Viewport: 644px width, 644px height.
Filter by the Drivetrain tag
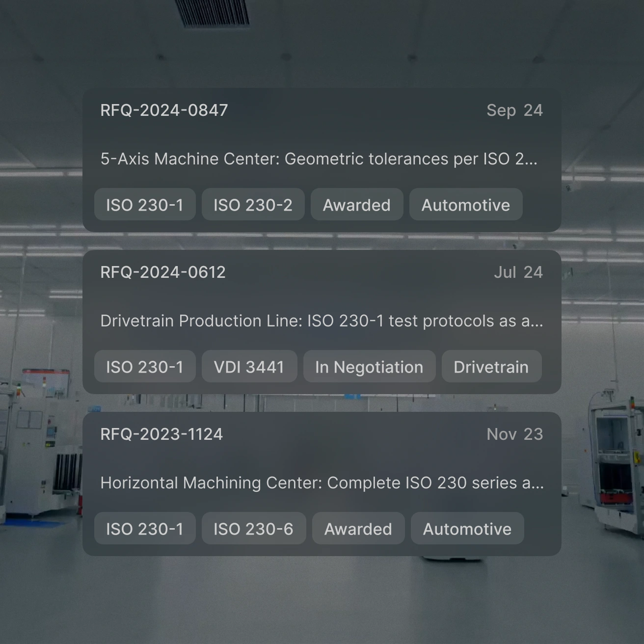491,367
